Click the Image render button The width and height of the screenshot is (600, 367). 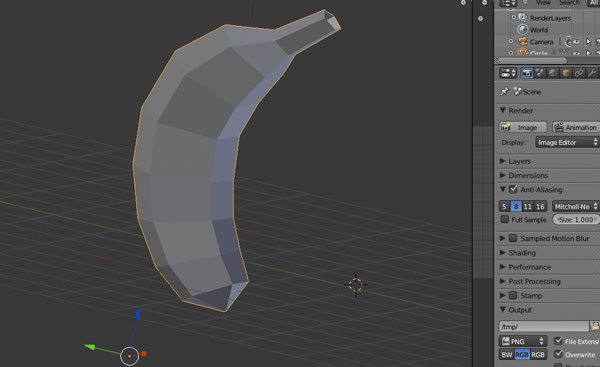(523, 127)
